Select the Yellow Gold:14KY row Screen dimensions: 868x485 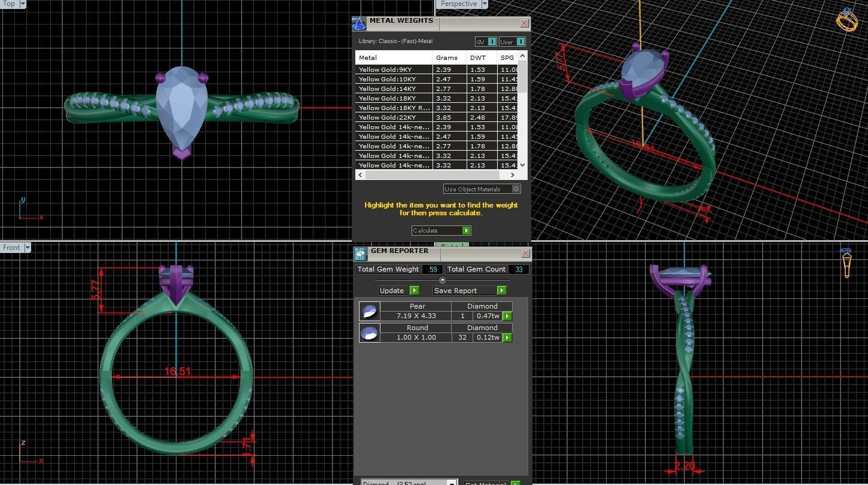pos(437,89)
